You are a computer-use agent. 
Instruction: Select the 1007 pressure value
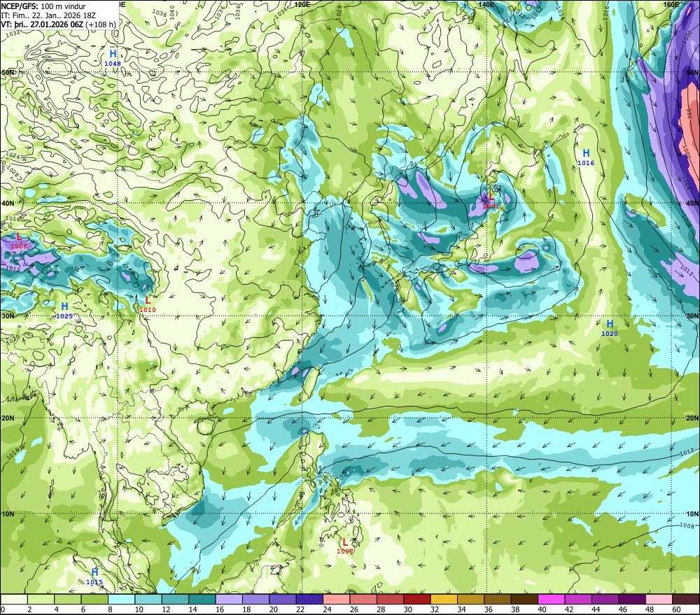[345, 551]
